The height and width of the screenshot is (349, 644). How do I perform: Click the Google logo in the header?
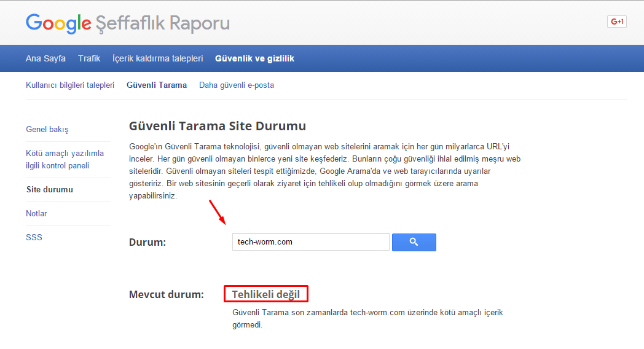point(58,23)
